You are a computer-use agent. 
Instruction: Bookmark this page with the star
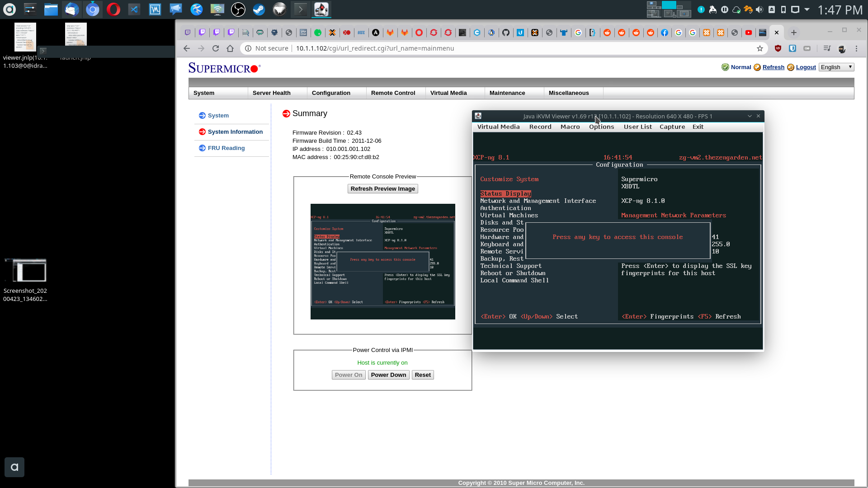click(760, 48)
